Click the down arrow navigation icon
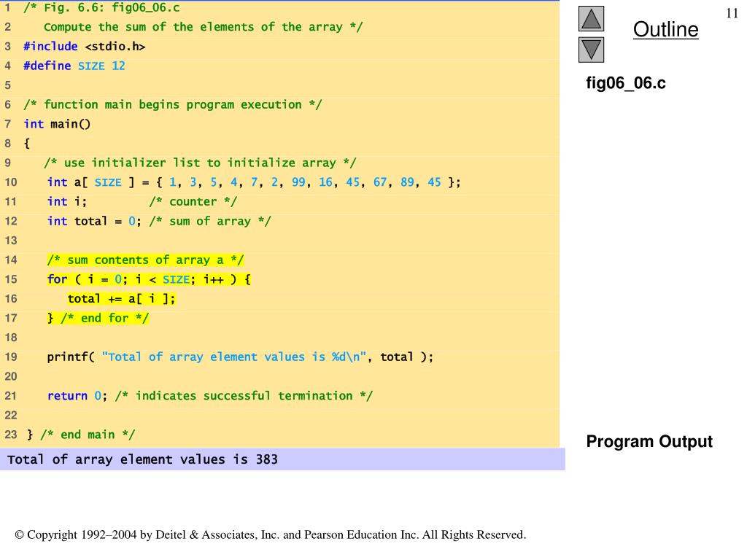The width and height of the screenshot is (747, 560). tap(592, 50)
